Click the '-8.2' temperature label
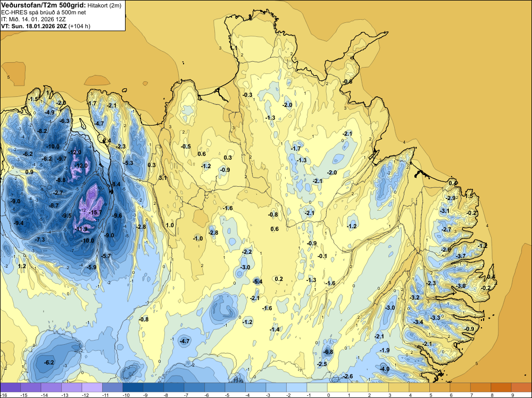This screenshot has height=398, width=532. pyautogui.click(x=43, y=131)
